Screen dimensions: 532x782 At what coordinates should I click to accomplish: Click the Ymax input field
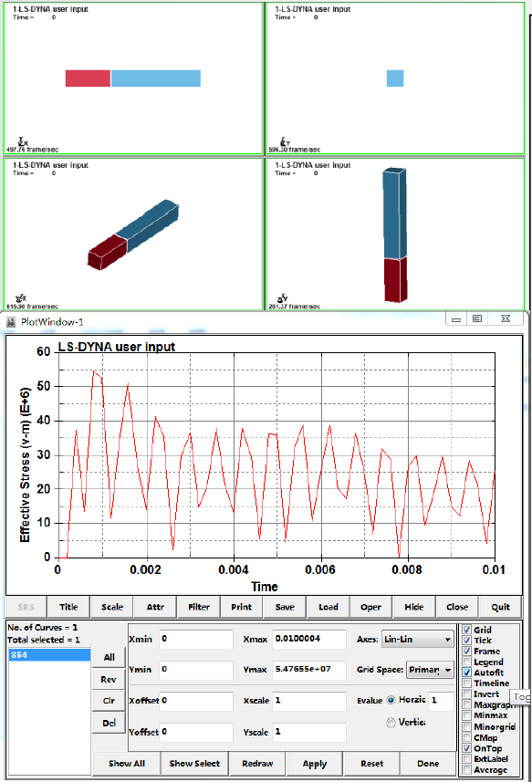tap(309, 670)
